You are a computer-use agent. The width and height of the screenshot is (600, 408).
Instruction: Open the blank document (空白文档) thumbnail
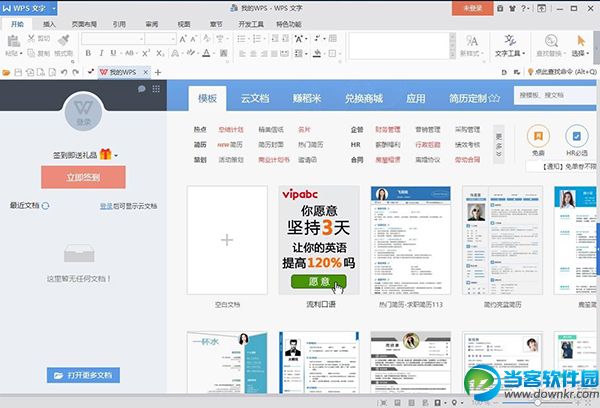(227, 240)
